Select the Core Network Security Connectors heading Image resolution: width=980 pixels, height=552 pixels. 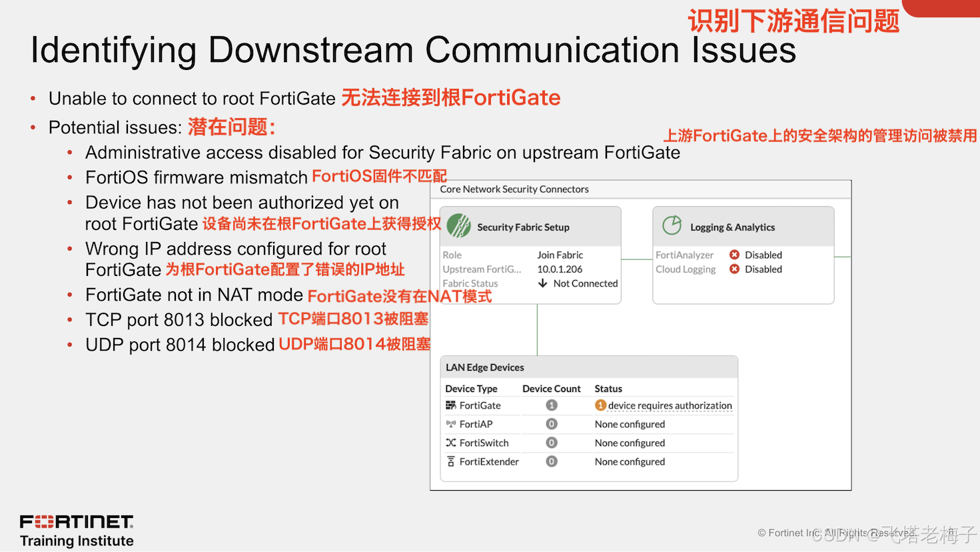point(514,189)
